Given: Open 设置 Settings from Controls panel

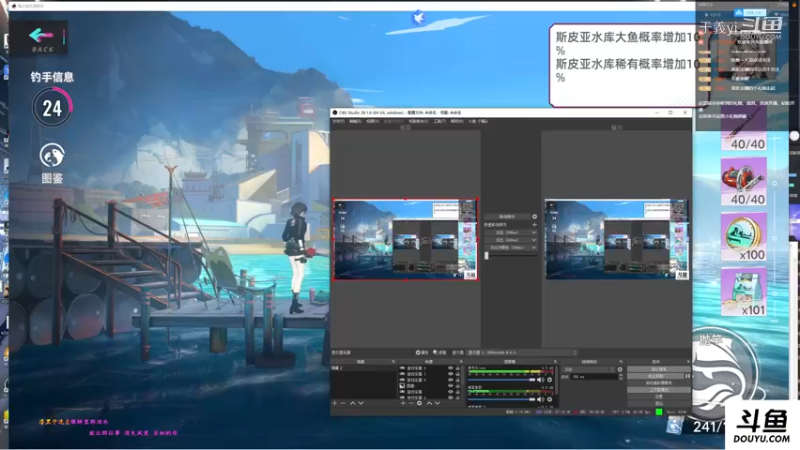Looking at the screenshot, I should point(659,396).
